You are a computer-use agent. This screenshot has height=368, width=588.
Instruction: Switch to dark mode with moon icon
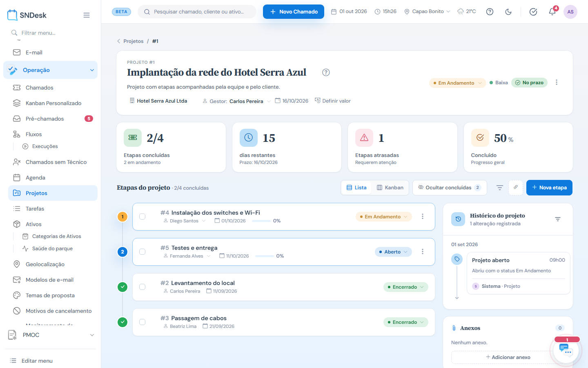(508, 12)
